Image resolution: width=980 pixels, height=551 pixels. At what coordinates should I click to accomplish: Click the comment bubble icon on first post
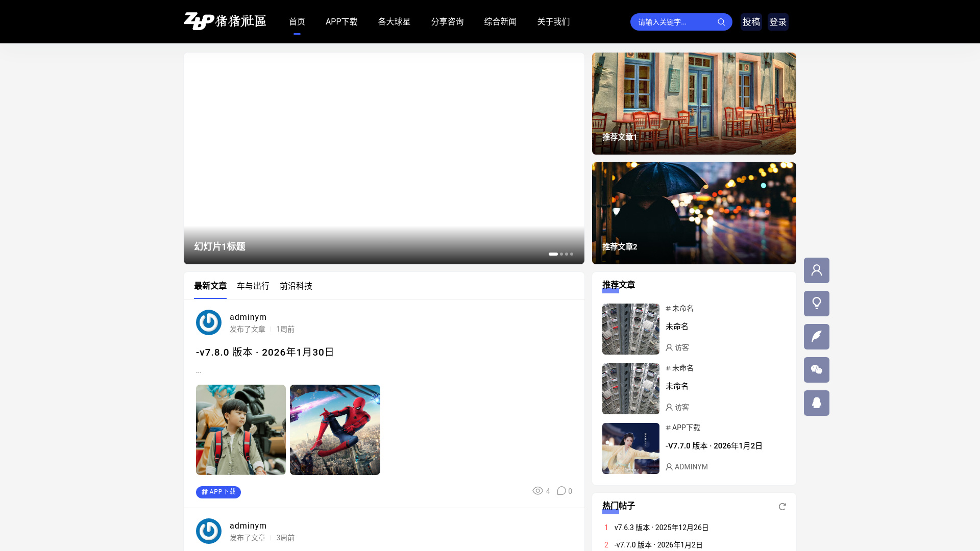[x=561, y=491]
